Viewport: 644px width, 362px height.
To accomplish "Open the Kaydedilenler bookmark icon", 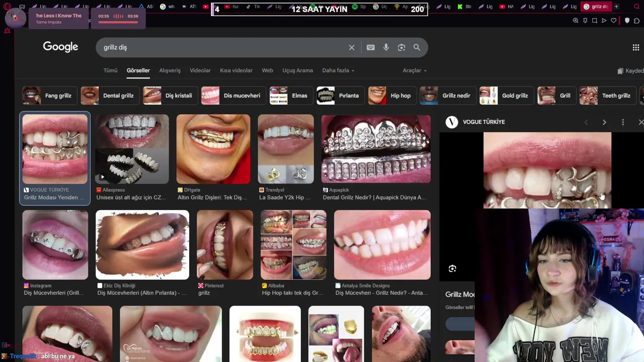I will tap(620, 71).
